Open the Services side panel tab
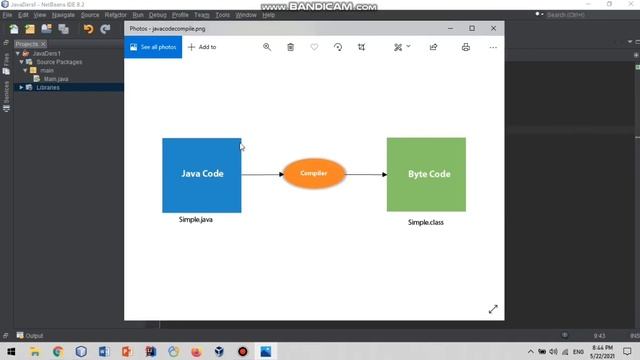 [x=6, y=96]
